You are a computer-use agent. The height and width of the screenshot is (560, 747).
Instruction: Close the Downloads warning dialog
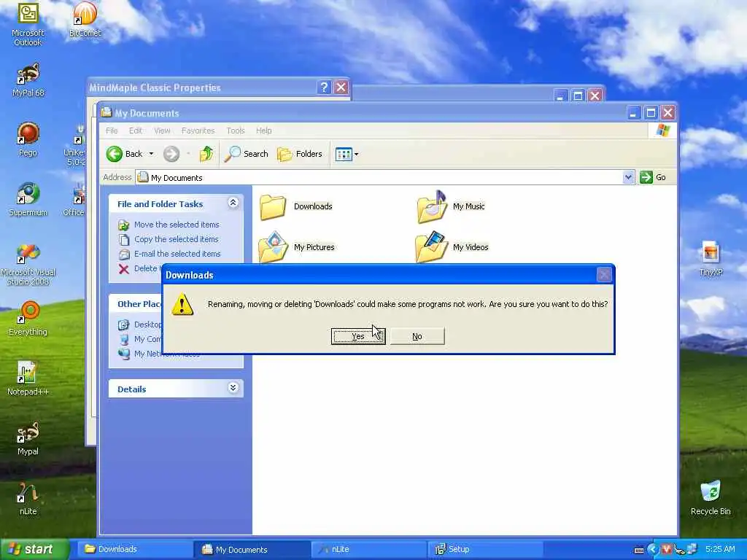pyautogui.click(x=603, y=275)
